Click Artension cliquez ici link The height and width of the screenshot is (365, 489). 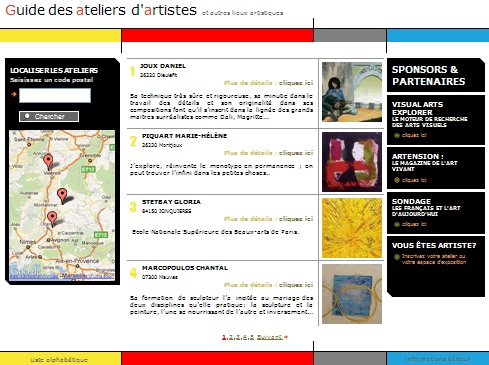(414, 180)
